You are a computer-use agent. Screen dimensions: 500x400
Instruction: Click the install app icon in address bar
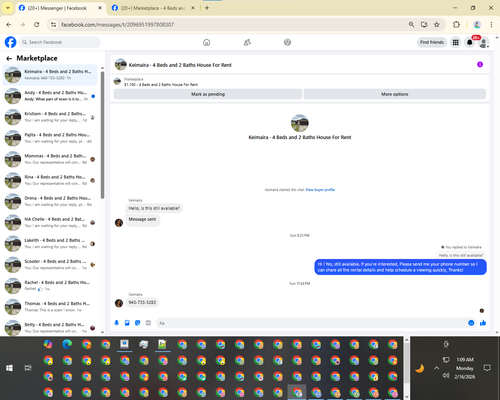point(424,25)
